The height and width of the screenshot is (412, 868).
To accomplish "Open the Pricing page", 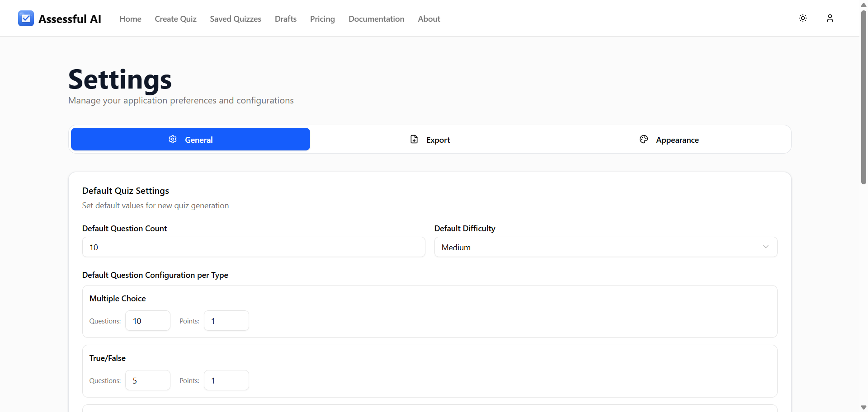I will 322,19.
